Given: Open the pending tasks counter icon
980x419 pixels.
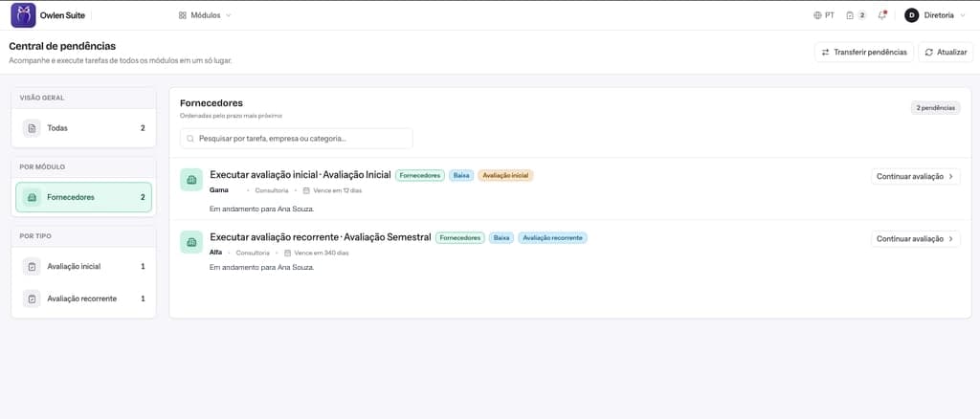Looking at the screenshot, I should point(857,15).
